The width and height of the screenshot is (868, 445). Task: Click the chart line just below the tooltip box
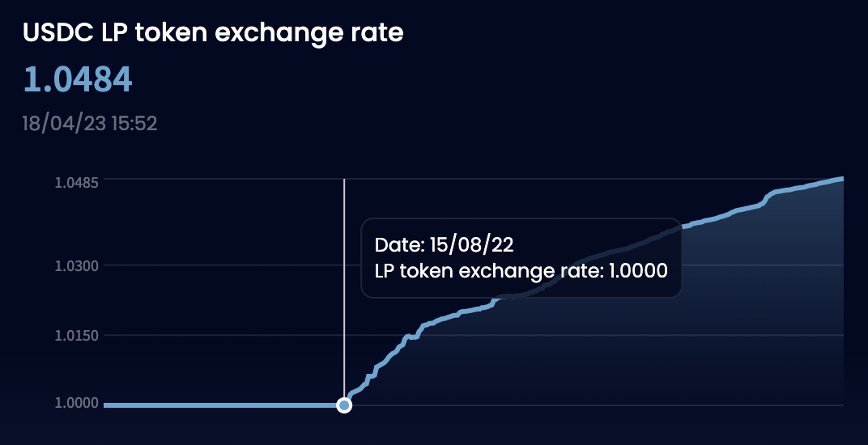point(470,311)
